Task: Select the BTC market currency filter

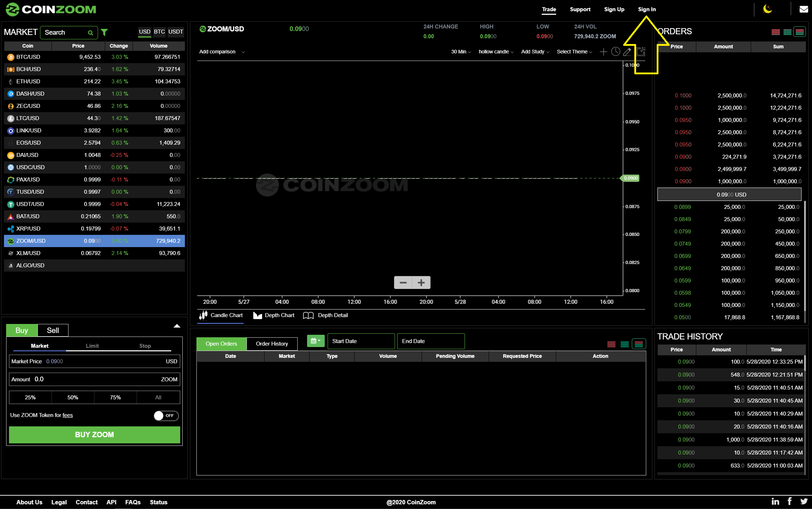Action: click(x=159, y=32)
